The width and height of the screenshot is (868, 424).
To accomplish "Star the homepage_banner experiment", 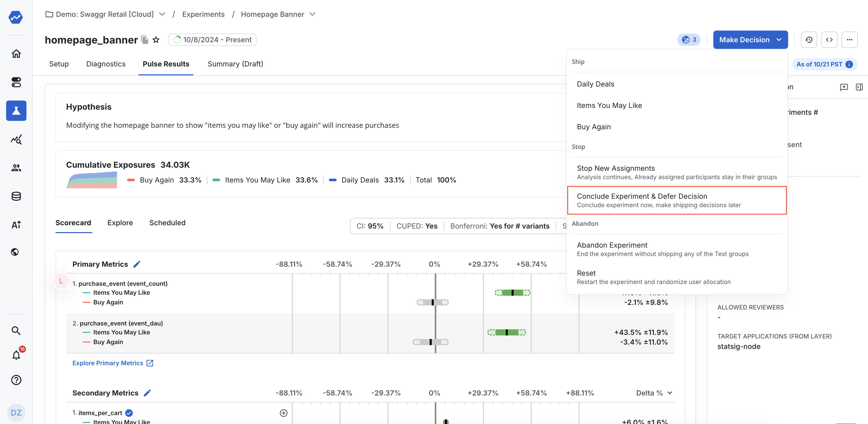I will (156, 40).
